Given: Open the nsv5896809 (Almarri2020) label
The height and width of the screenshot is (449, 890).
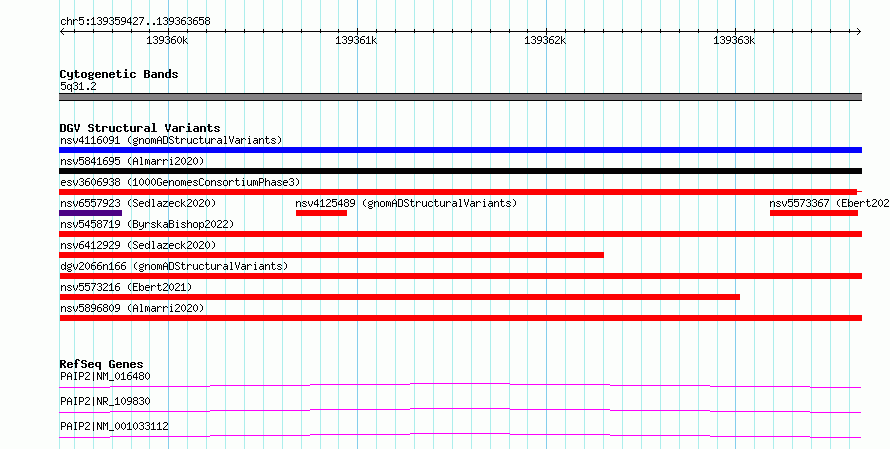Looking at the screenshot, I should click(x=132, y=308).
